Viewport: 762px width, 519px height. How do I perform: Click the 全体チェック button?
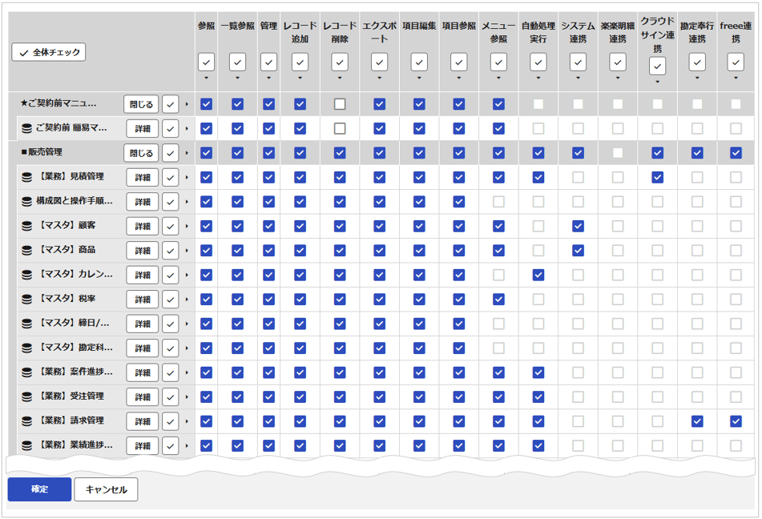(x=49, y=52)
